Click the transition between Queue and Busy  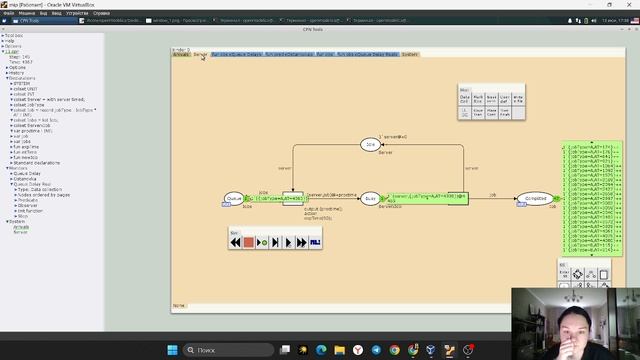293,198
